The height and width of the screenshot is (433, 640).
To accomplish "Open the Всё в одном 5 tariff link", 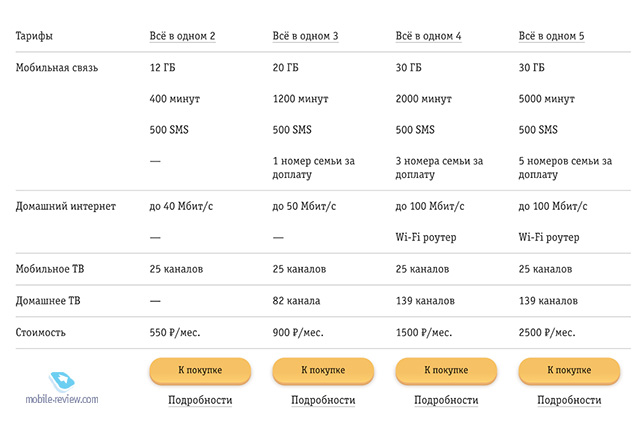I will (x=551, y=36).
